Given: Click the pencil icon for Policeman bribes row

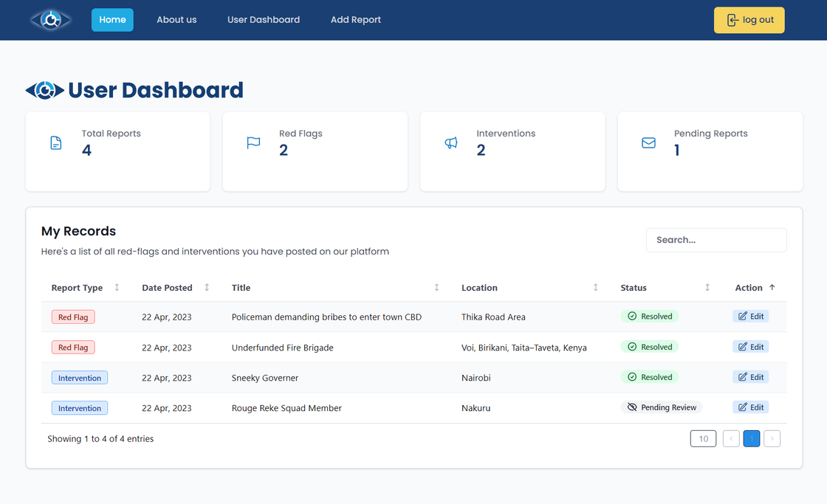Looking at the screenshot, I should click(743, 317).
